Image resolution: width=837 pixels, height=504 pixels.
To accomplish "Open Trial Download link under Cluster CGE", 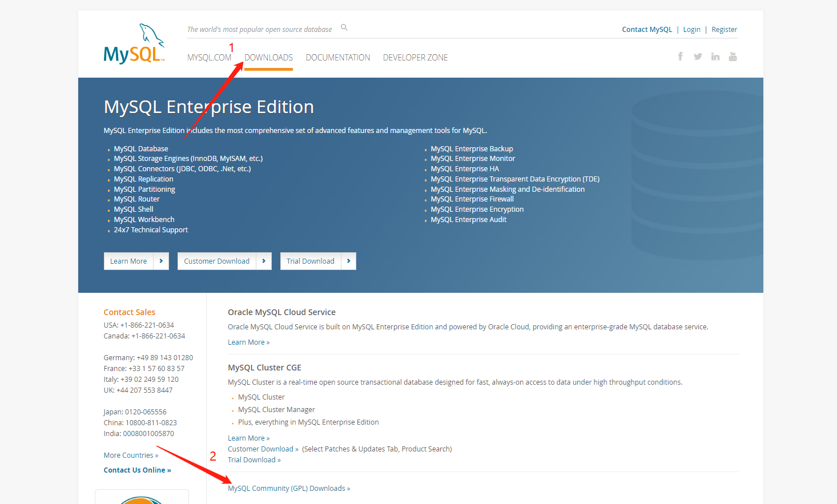I will pyautogui.click(x=254, y=460).
